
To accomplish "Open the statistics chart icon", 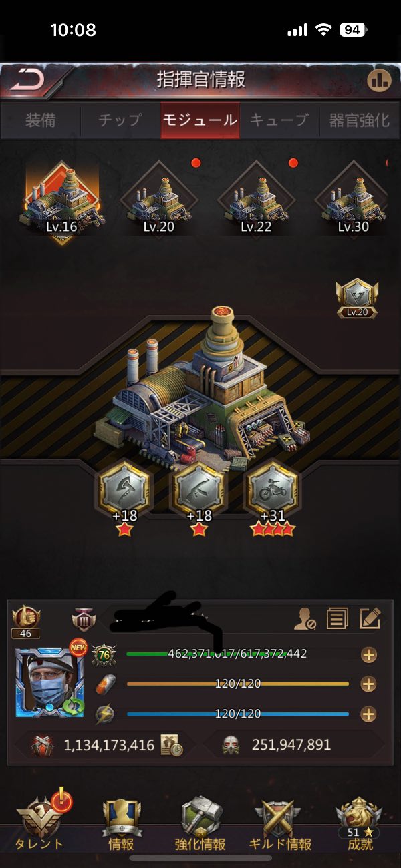I will (x=379, y=80).
